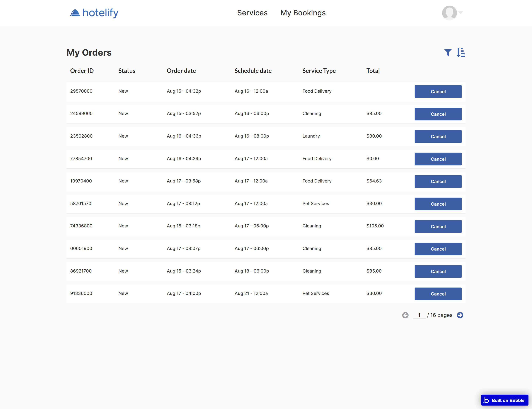Cancel order 10970400
This screenshot has height=409, width=532.
(x=438, y=181)
